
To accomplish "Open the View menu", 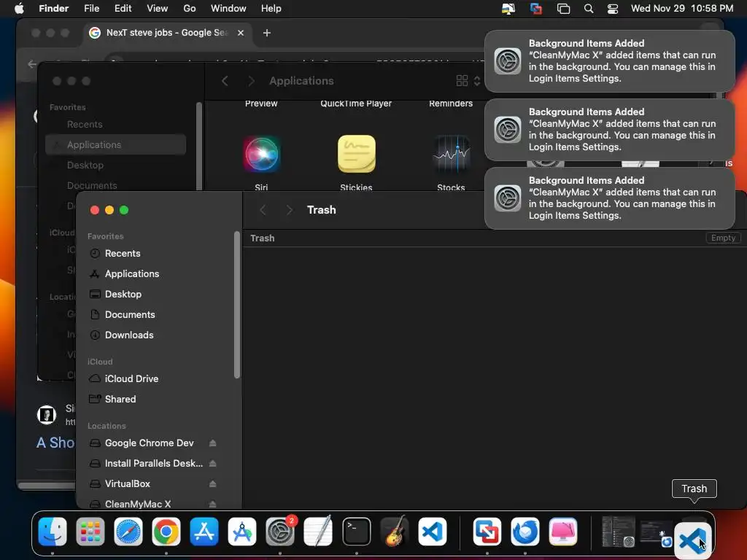I will 158,9.
